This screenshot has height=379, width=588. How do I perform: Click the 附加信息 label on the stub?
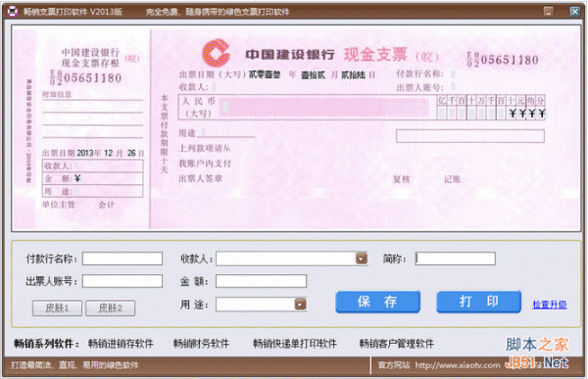coord(57,94)
